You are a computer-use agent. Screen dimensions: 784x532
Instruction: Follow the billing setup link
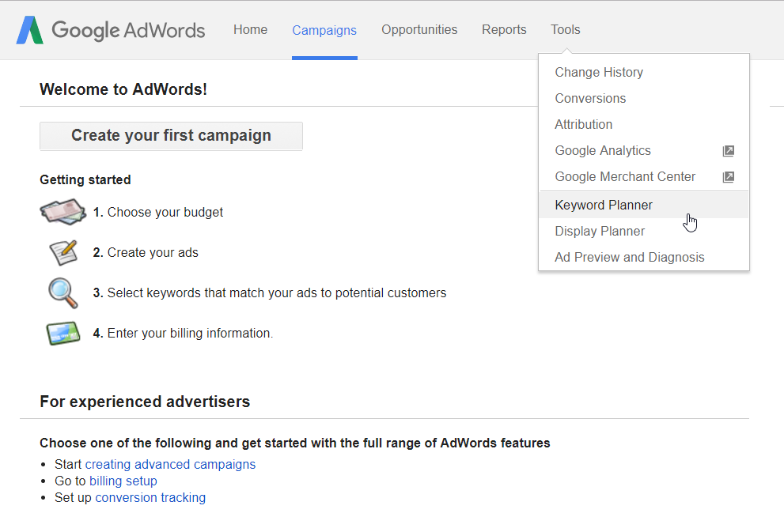[x=123, y=481]
